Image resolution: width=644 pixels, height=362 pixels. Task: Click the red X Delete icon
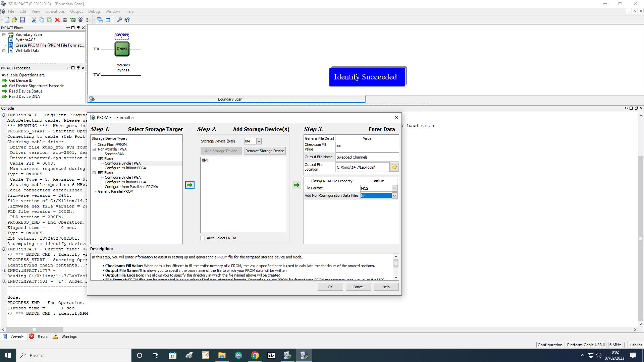point(57,20)
